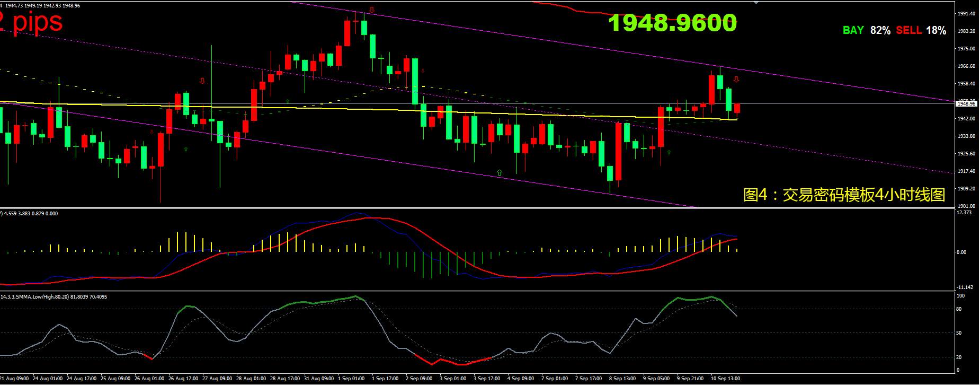Screen dimensions: 980x385
Task: Click the 4 Sep 09:00 time label
Action: point(521,379)
